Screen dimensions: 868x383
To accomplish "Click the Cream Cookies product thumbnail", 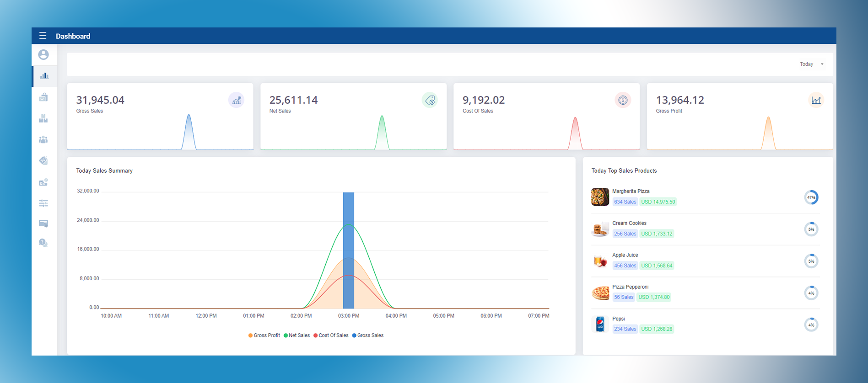I will [x=600, y=229].
